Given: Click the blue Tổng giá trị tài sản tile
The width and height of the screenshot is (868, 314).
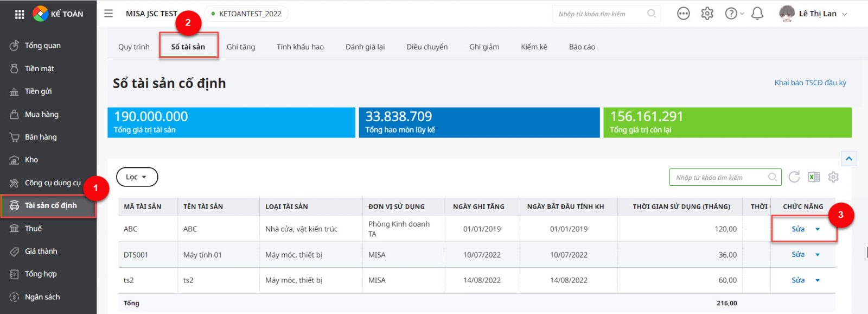Looking at the screenshot, I should point(231,122).
